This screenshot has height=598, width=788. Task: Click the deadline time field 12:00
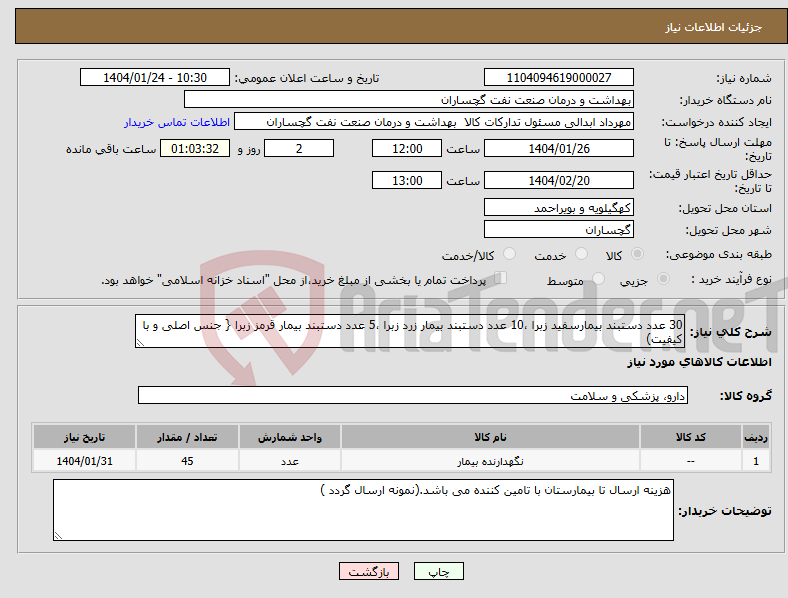pos(407,149)
